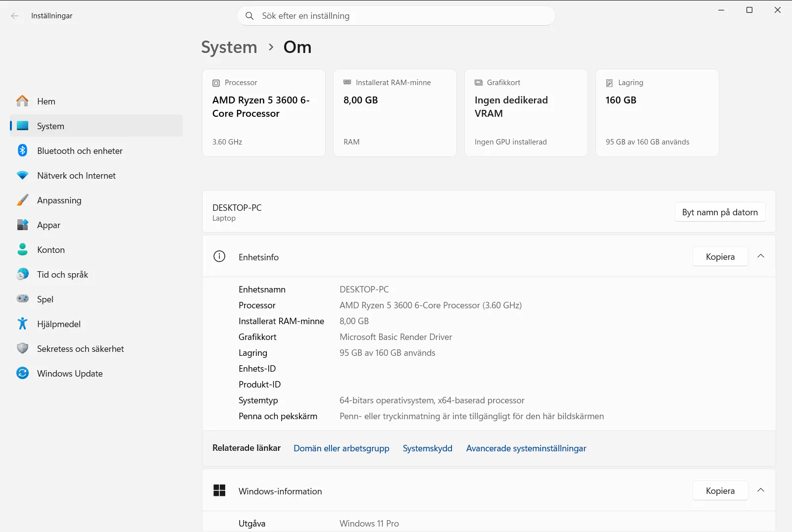
Task: Click the Anpassning paintbrush icon
Action: coord(22,200)
